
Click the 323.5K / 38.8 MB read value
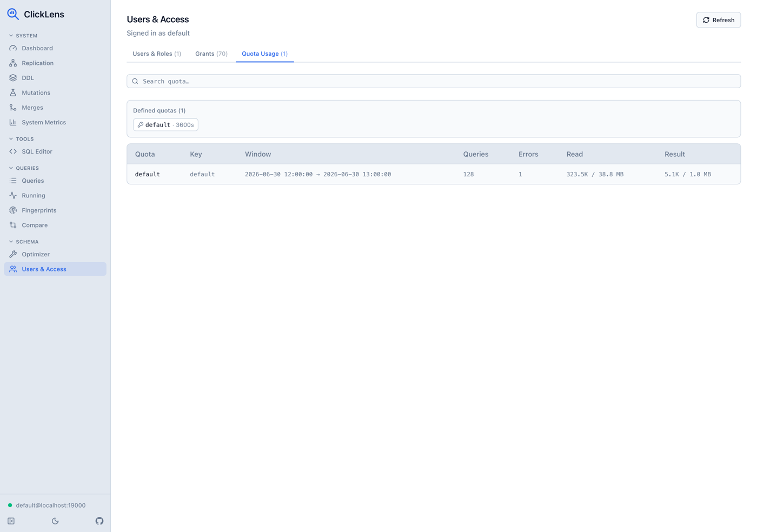coord(595,174)
